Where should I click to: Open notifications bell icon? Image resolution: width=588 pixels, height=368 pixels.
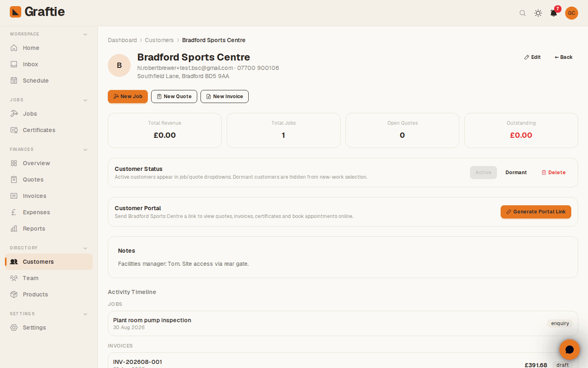[x=554, y=13]
